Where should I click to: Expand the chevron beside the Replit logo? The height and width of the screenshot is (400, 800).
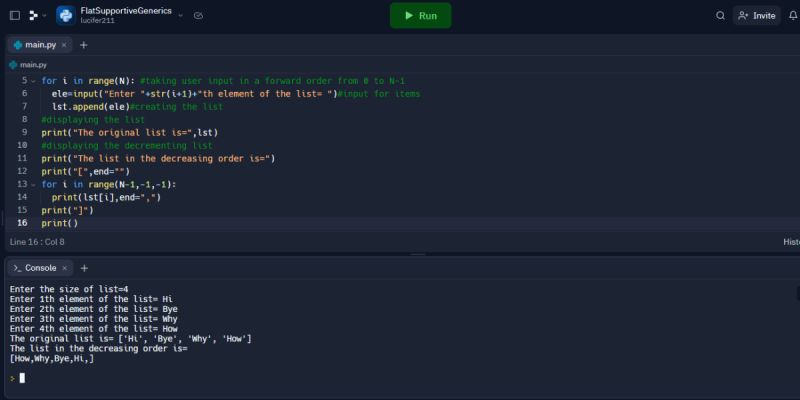point(44,16)
